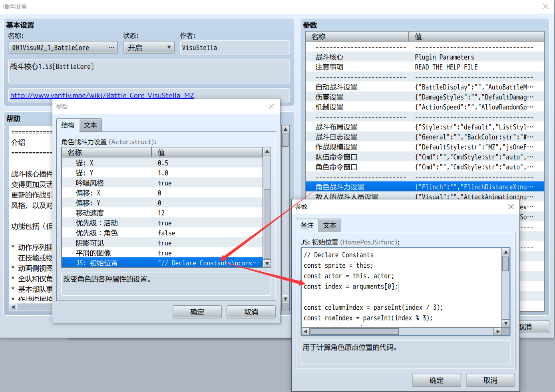Select the 备注 tab
Screen dimensions: 555x392
pos(307,225)
